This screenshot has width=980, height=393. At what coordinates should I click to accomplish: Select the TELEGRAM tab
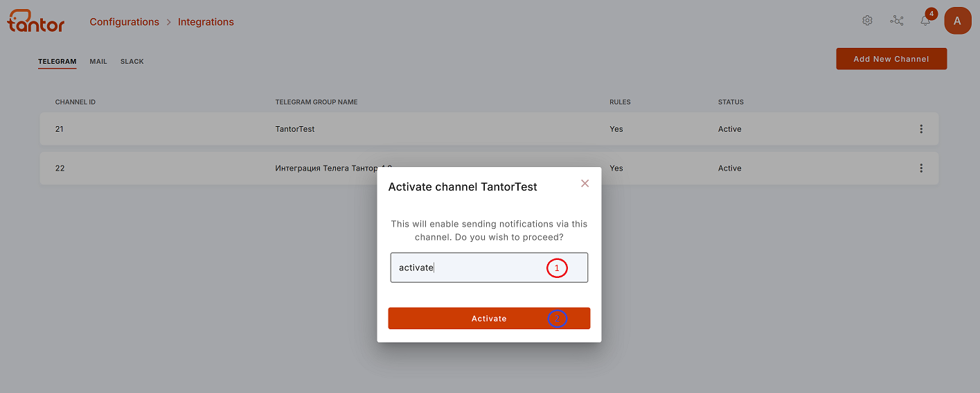pyautogui.click(x=57, y=62)
